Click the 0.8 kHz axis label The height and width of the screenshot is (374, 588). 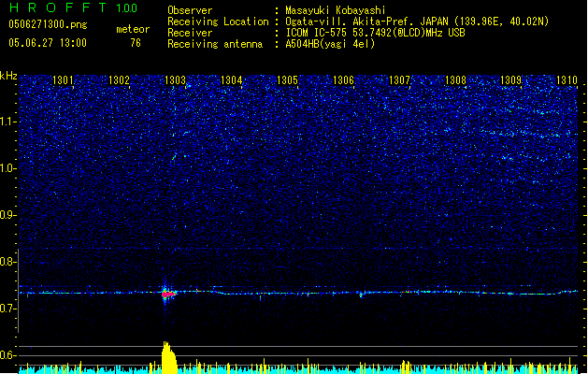pyautogui.click(x=7, y=262)
